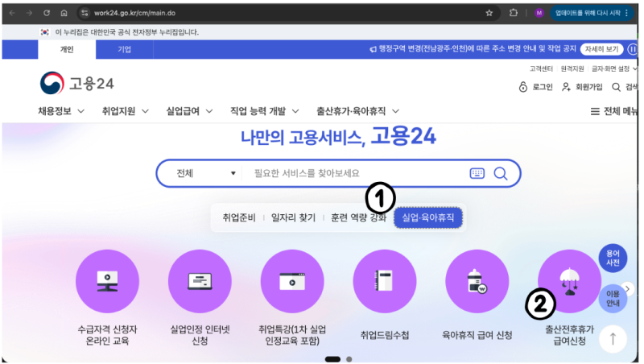
Task: Click the work24.go.kr address bar
Action: click(287, 13)
